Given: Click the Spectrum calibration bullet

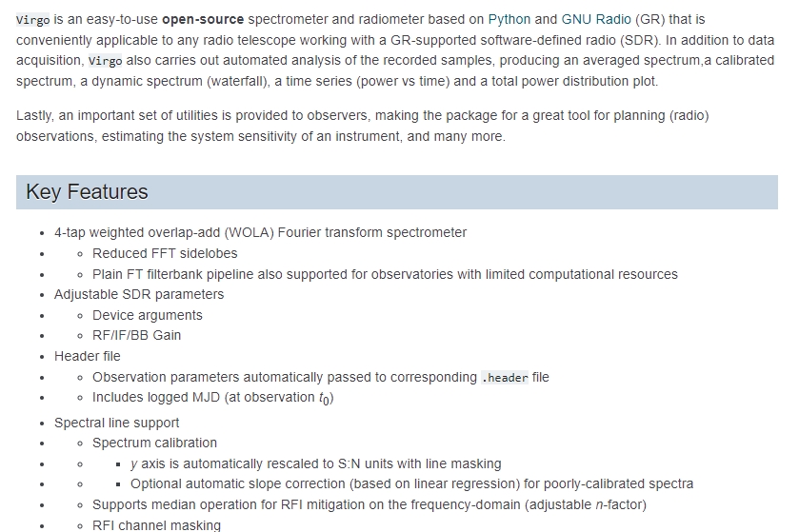Looking at the screenshot, I should click(x=154, y=443).
